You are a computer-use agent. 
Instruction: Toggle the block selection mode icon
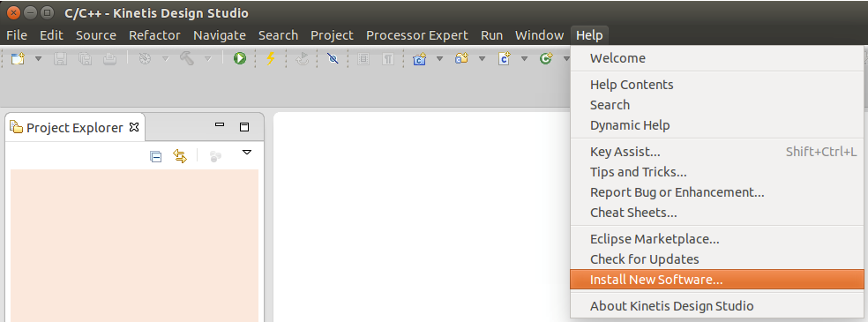363,58
